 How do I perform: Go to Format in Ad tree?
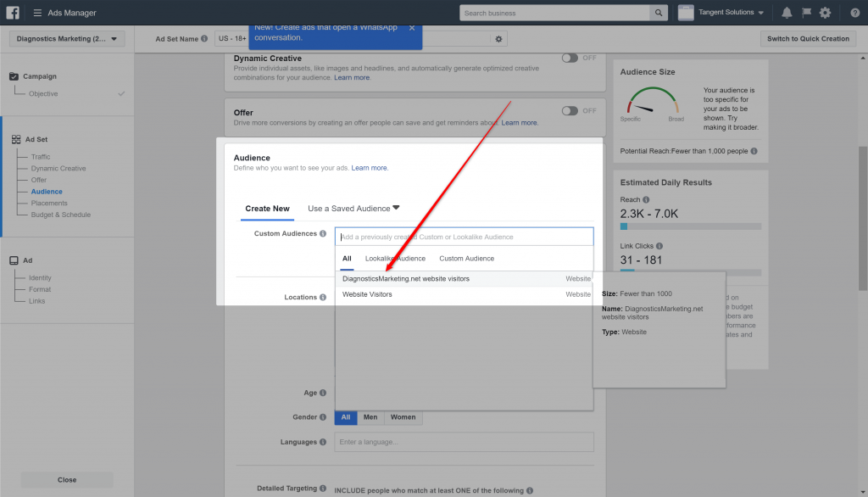point(40,290)
